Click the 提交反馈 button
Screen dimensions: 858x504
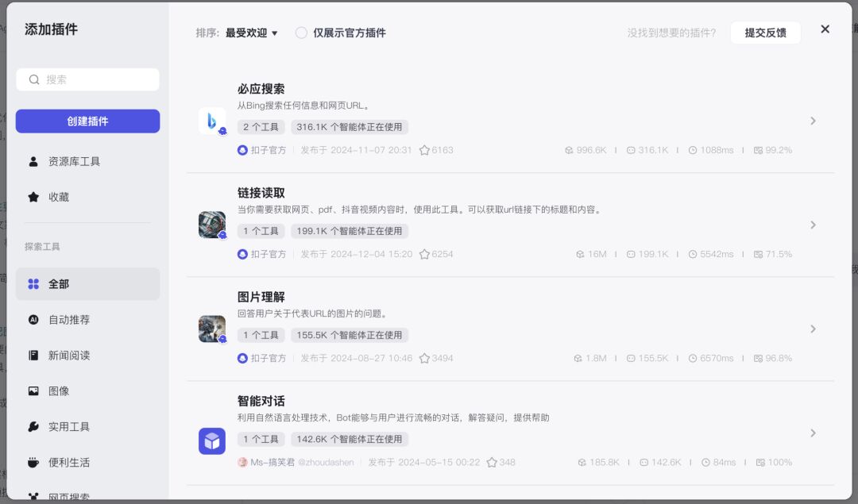(766, 33)
